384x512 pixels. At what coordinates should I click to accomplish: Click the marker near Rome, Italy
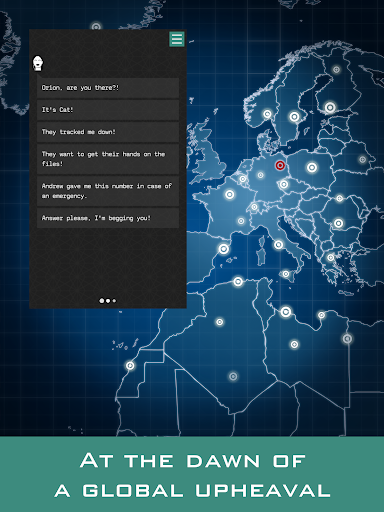point(278,245)
